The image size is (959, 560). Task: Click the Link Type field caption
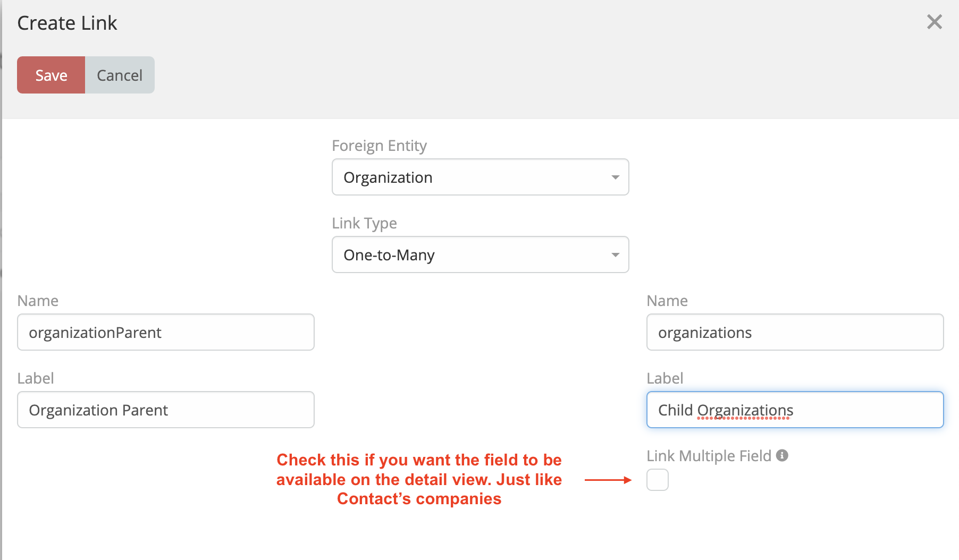point(364,223)
